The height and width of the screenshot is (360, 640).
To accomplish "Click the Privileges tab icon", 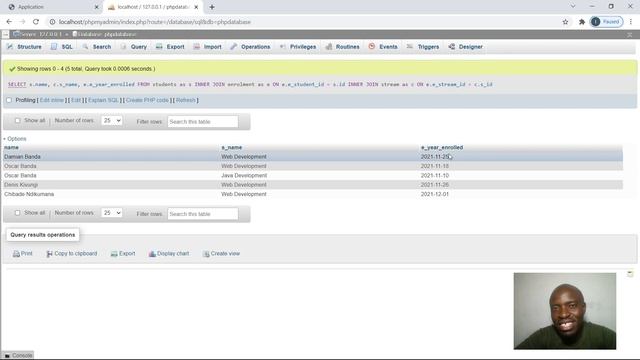I will click(x=282, y=47).
